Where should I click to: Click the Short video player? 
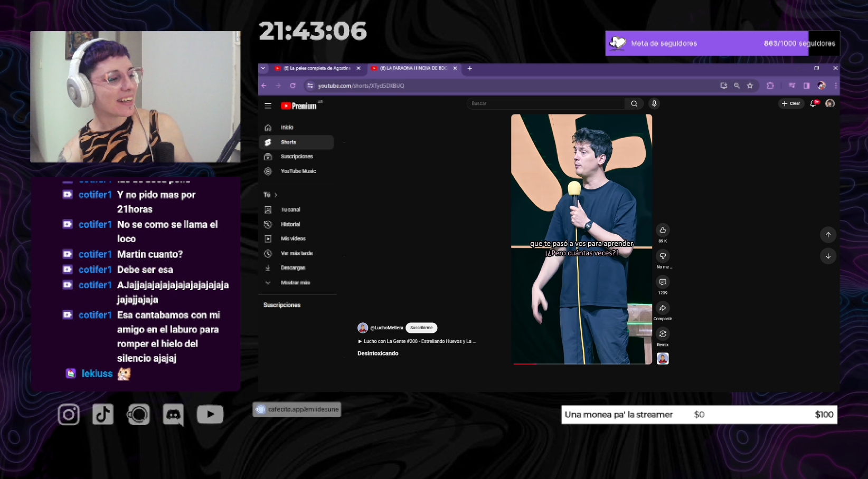click(x=581, y=239)
